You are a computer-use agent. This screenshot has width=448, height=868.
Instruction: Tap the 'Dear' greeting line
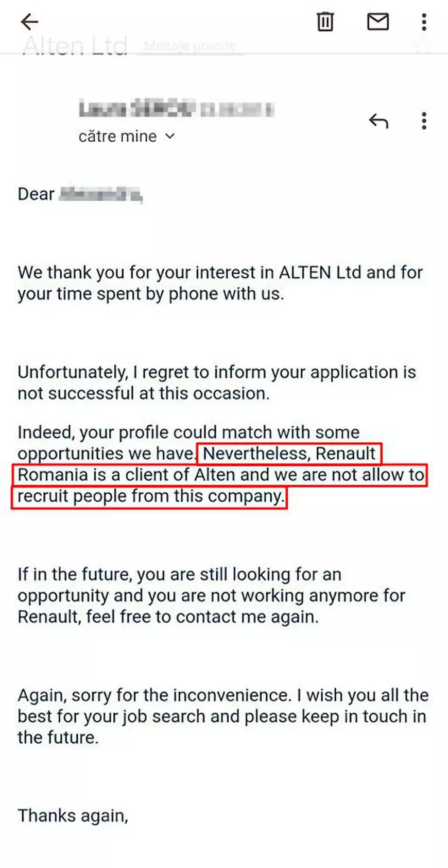tap(80, 194)
